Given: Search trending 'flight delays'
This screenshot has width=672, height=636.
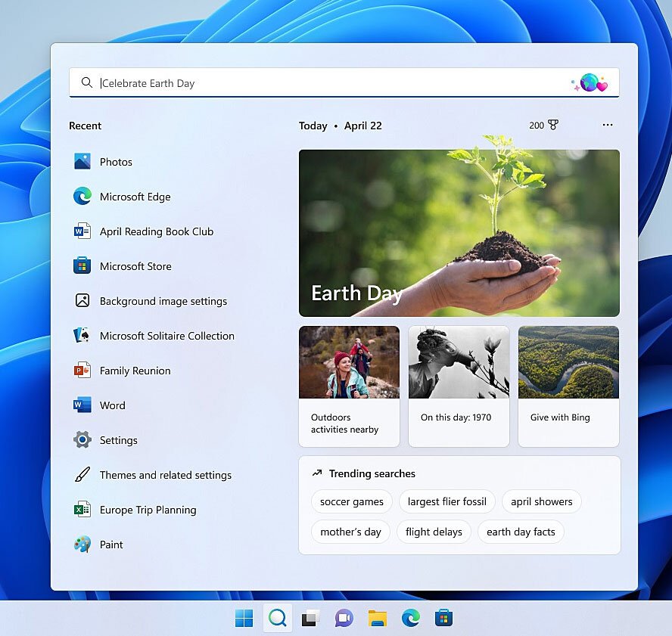Looking at the screenshot, I should 434,532.
